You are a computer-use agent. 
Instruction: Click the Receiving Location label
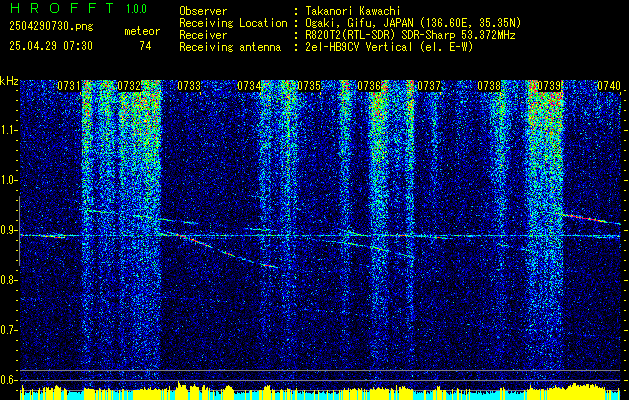(233, 23)
